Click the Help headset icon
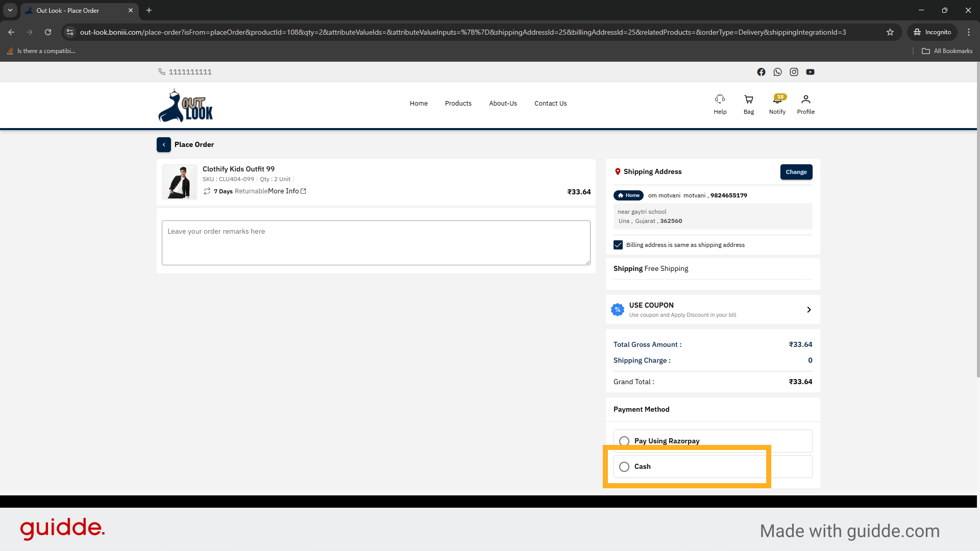 [x=720, y=99]
